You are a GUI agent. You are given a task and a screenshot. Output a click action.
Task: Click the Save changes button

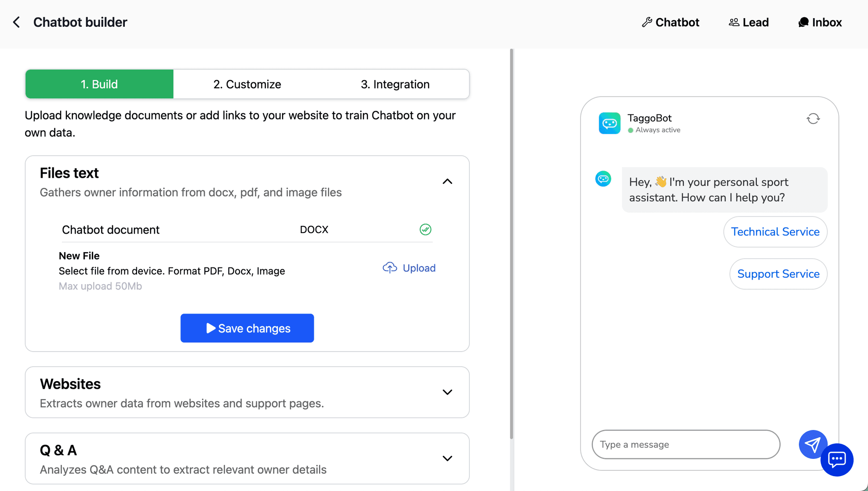pos(247,328)
